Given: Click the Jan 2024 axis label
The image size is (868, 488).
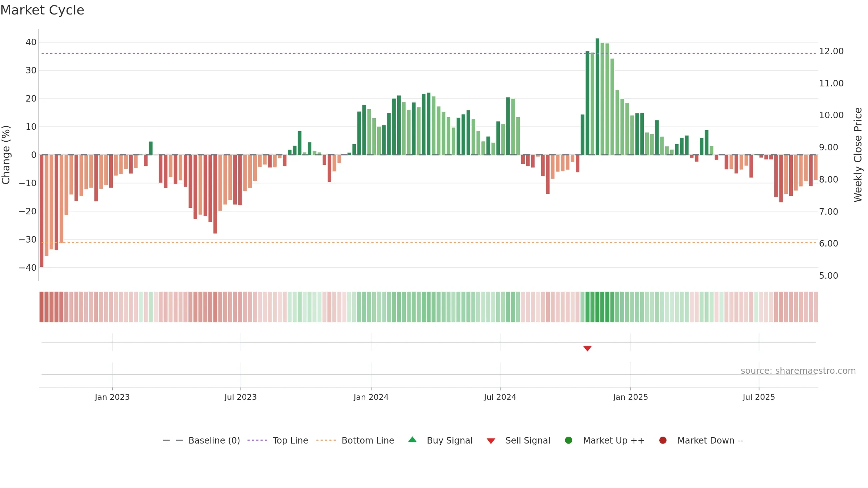Looking at the screenshot, I should tap(371, 397).
